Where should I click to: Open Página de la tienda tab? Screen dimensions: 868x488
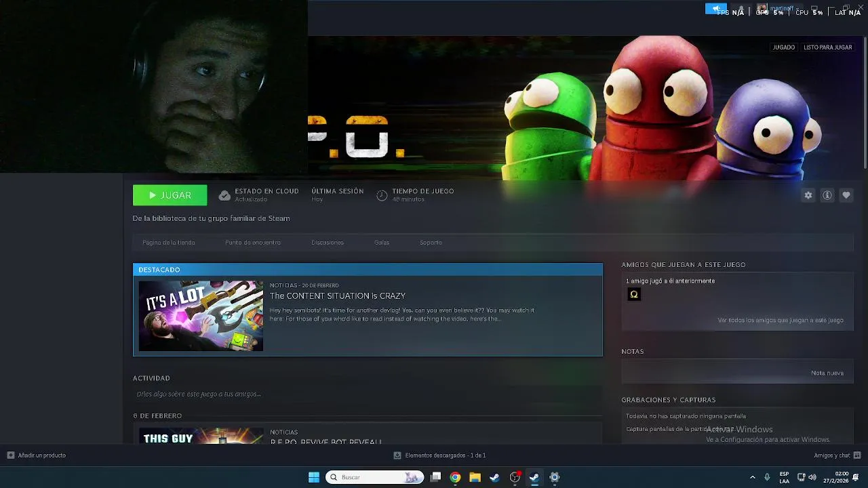(169, 243)
